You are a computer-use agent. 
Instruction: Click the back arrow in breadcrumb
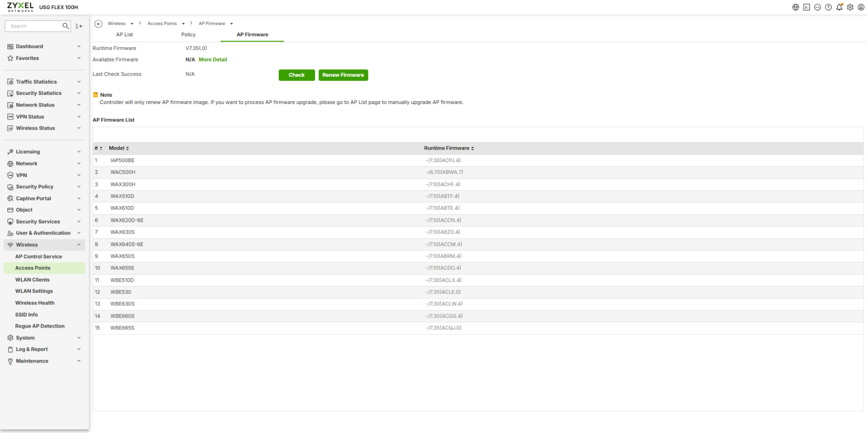click(x=98, y=24)
